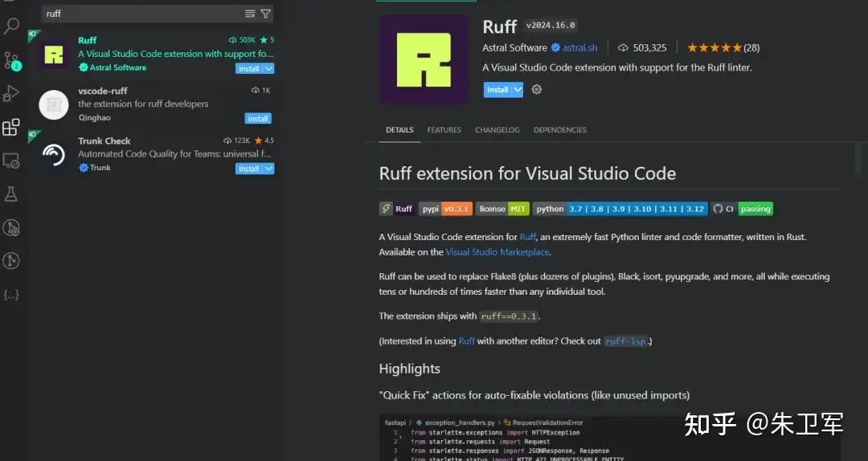Open the Run and Debug view icon
This screenshot has height=461, width=868.
coord(11,93)
